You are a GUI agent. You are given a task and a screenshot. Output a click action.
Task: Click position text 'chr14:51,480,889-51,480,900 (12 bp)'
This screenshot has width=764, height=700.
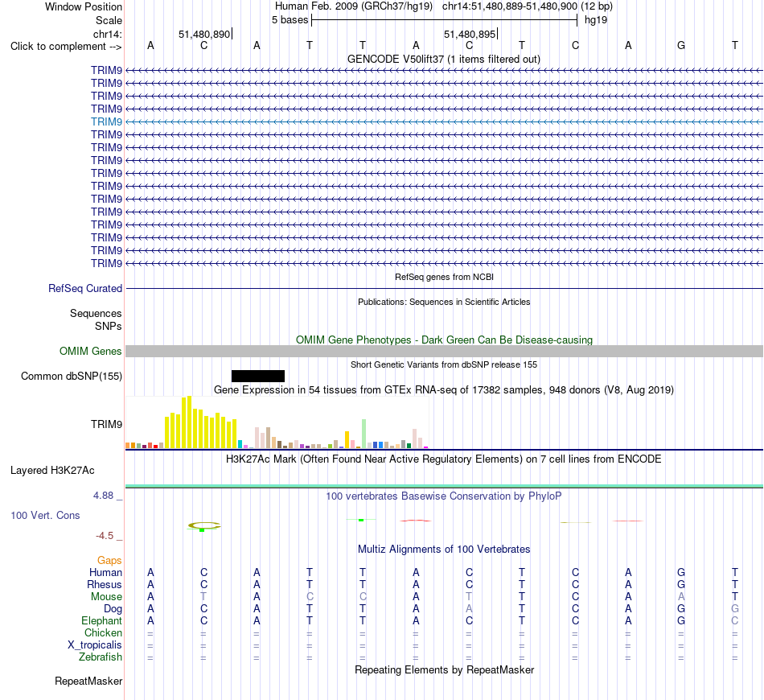[x=528, y=6]
